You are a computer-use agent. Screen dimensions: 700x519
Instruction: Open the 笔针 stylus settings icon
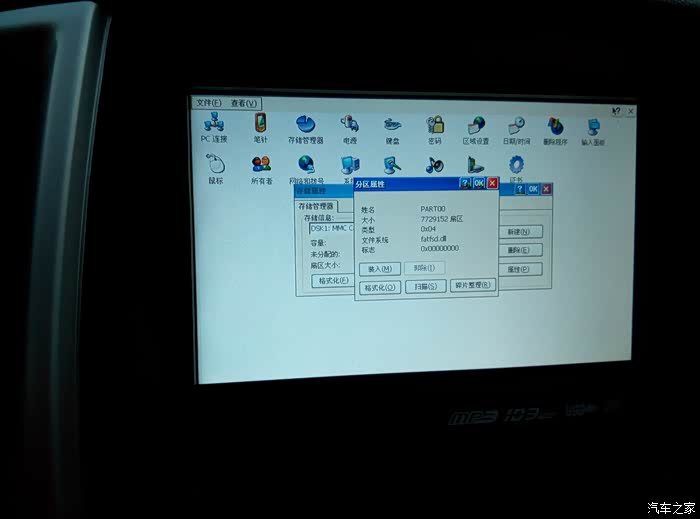260,128
